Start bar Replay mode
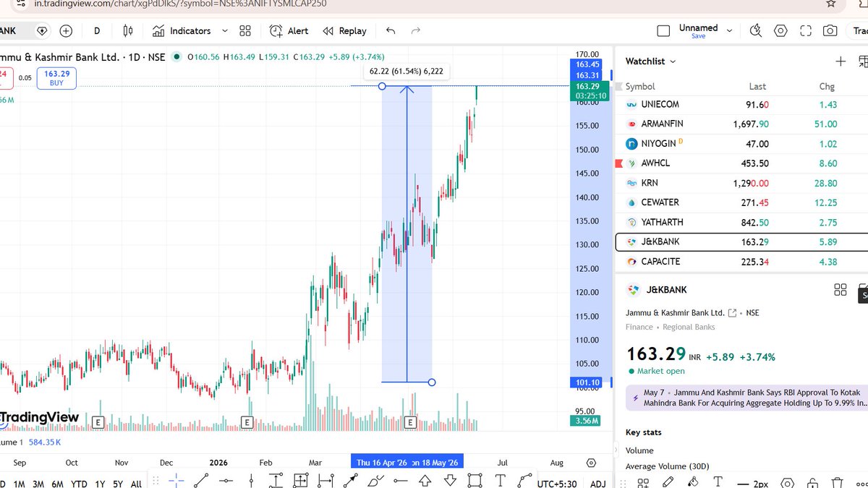The height and width of the screenshot is (488, 868). point(344,31)
